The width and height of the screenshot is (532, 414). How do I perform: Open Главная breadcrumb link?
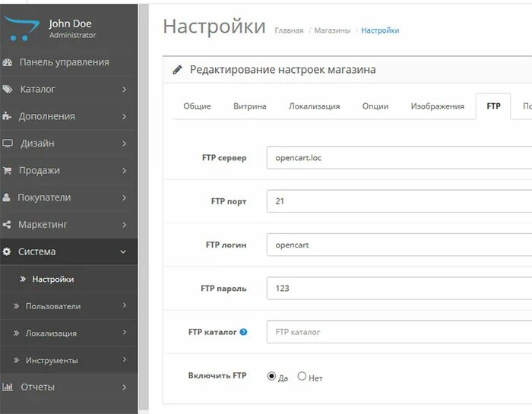point(289,30)
